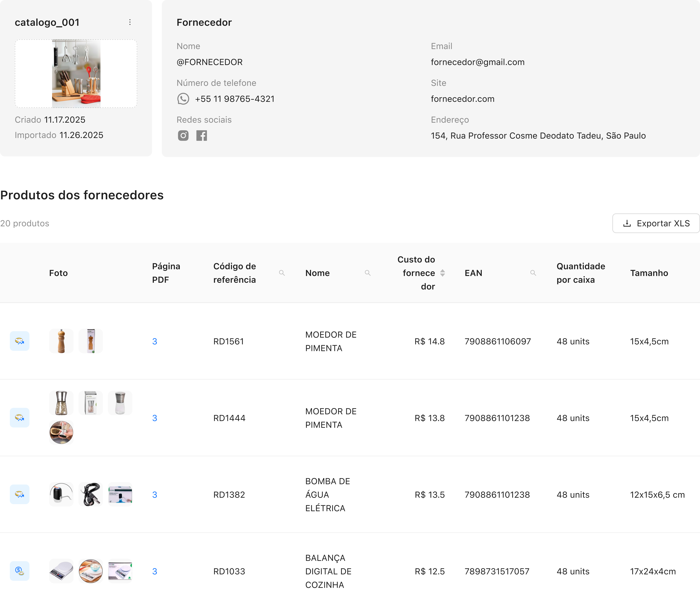Search by Código de referência magnifier icon
Screen dimensions: 700x609
click(x=282, y=273)
